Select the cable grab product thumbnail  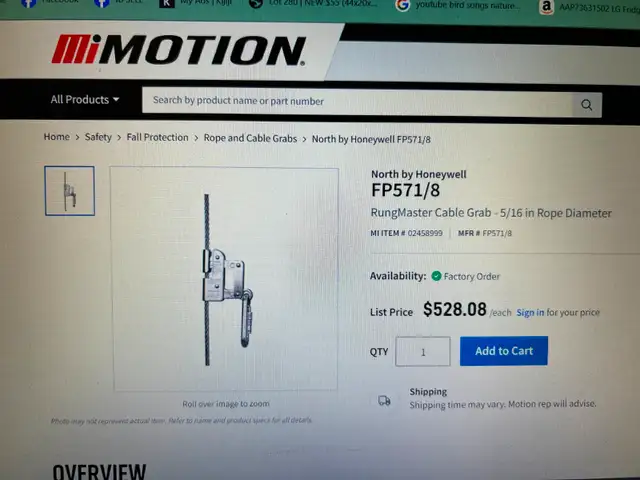pyautogui.click(x=69, y=191)
